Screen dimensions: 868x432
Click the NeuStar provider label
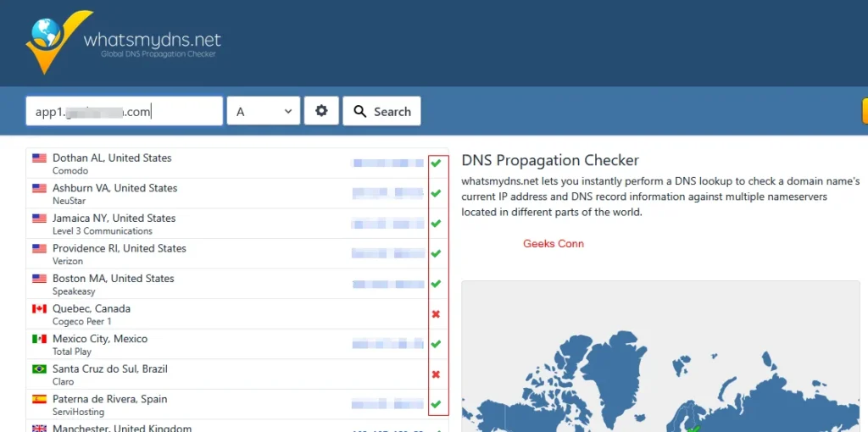point(70,201)
